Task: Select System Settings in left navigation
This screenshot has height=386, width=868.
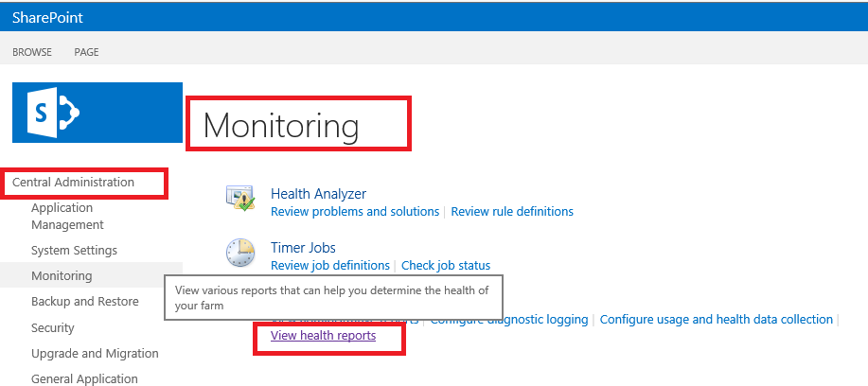Action: point(74,250)
